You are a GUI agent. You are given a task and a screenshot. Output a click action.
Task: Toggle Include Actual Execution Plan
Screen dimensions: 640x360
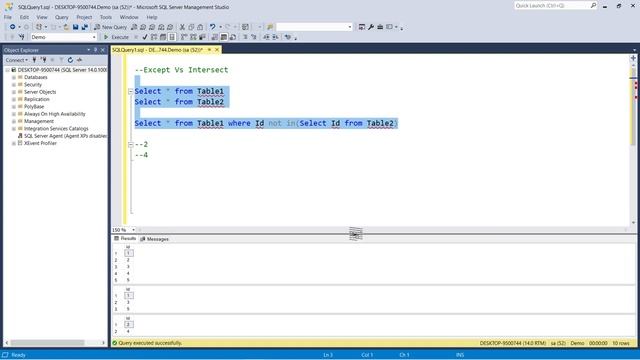184,37
